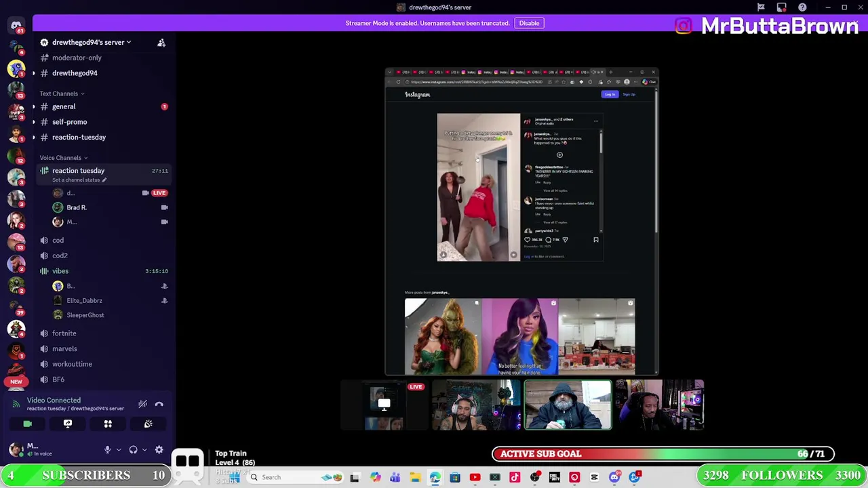This screenshot has width=868, height=488.
Task: Expand arrow beside drewthegod94 channel
Action: (34, 73)
